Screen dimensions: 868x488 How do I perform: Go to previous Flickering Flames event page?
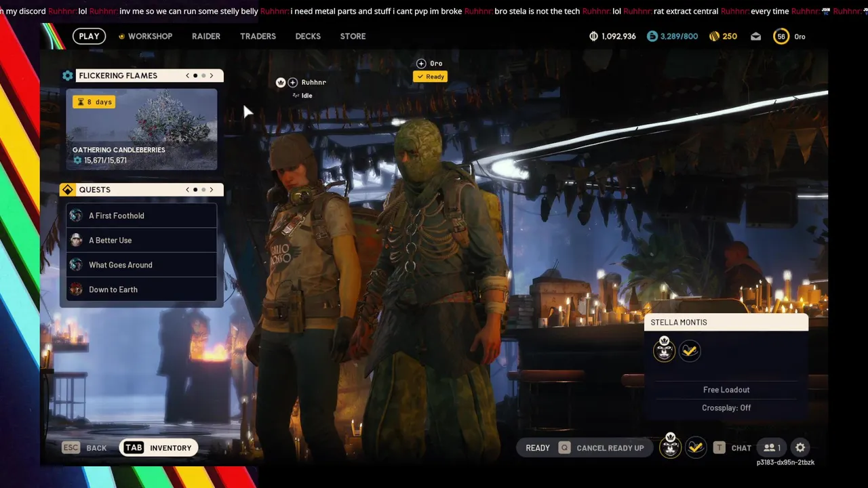(x=188, y=75)
